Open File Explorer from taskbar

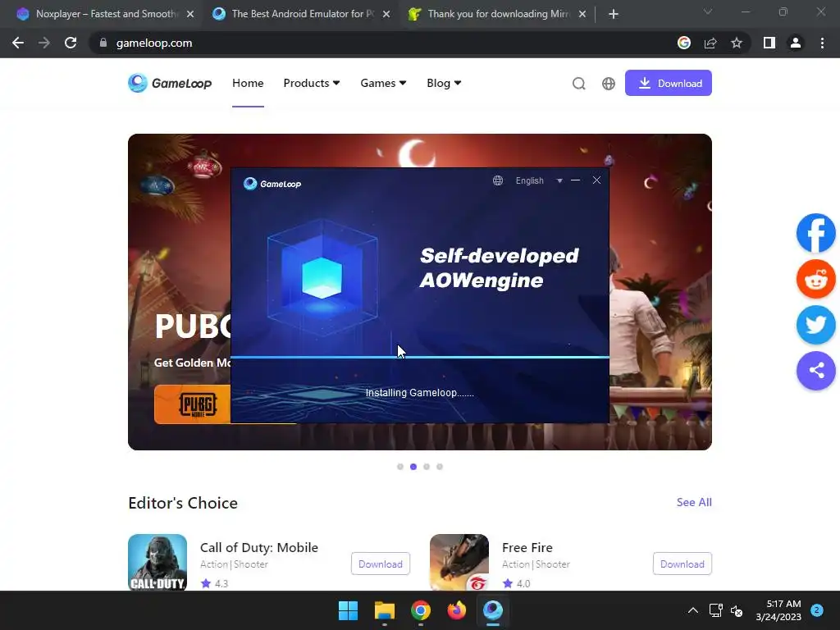384,610
